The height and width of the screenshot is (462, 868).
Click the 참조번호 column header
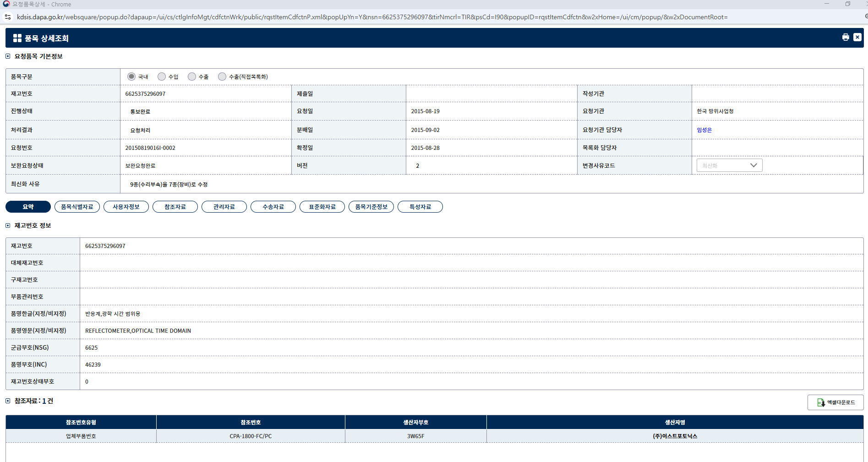click(251, 422)
